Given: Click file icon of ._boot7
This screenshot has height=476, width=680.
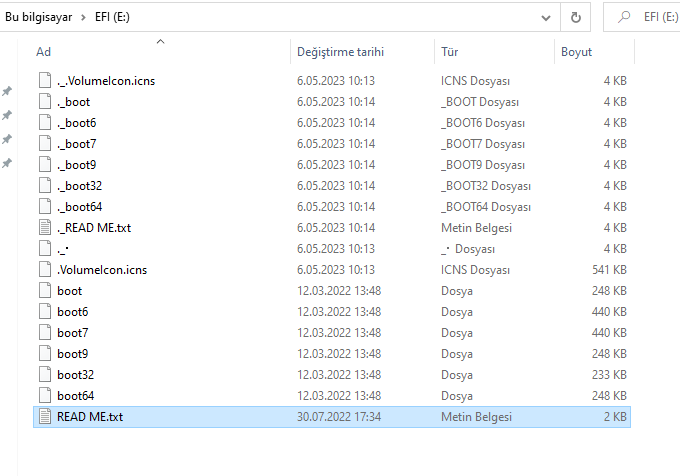Looking at the screenshot, I should pyautogui.click(x=45, y=143).
